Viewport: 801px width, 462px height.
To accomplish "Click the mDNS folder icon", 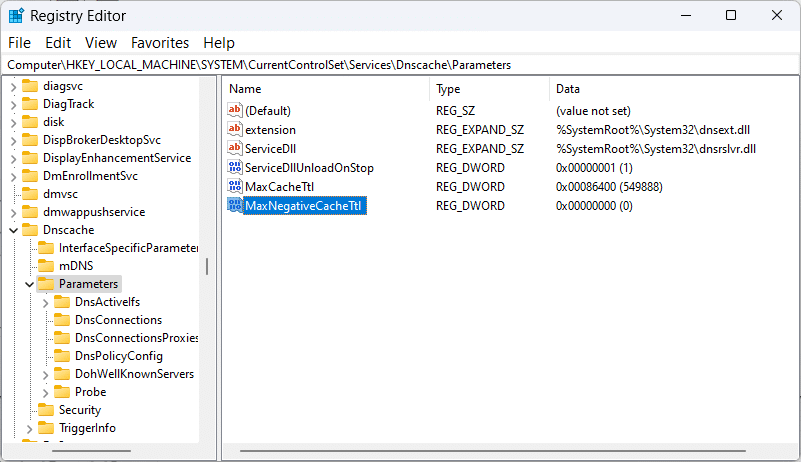I will click(46, 266).
